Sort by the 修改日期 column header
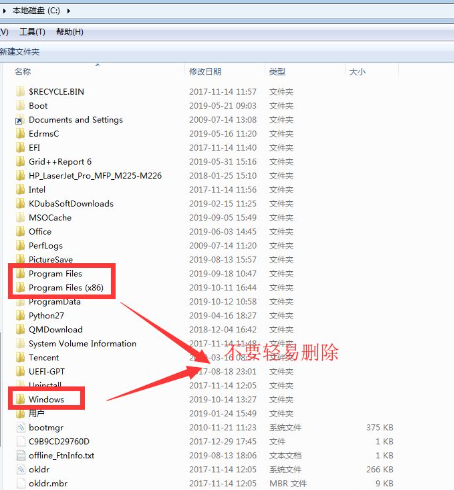The width and height of the screenshot is (454, 490). 205,71
